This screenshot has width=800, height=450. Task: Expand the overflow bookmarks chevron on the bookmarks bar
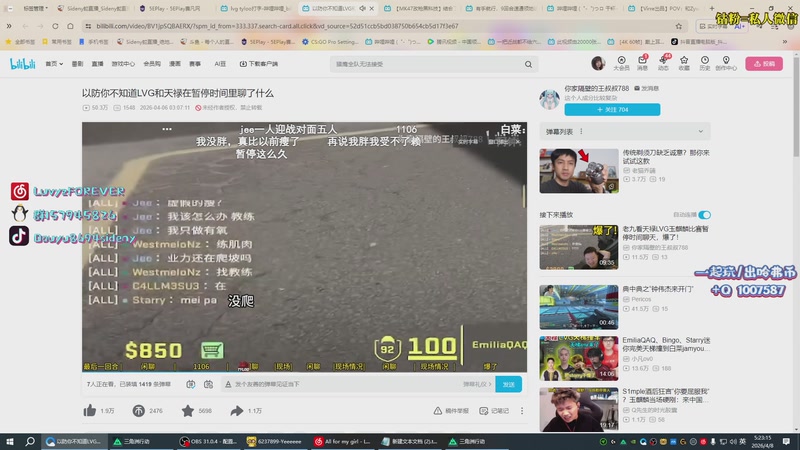coord(785,41)
